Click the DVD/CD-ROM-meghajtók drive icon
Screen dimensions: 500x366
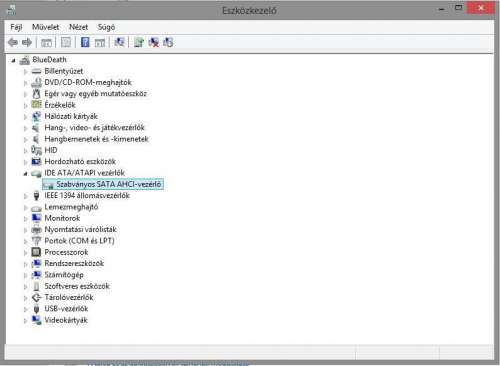[x=36, y=82]
